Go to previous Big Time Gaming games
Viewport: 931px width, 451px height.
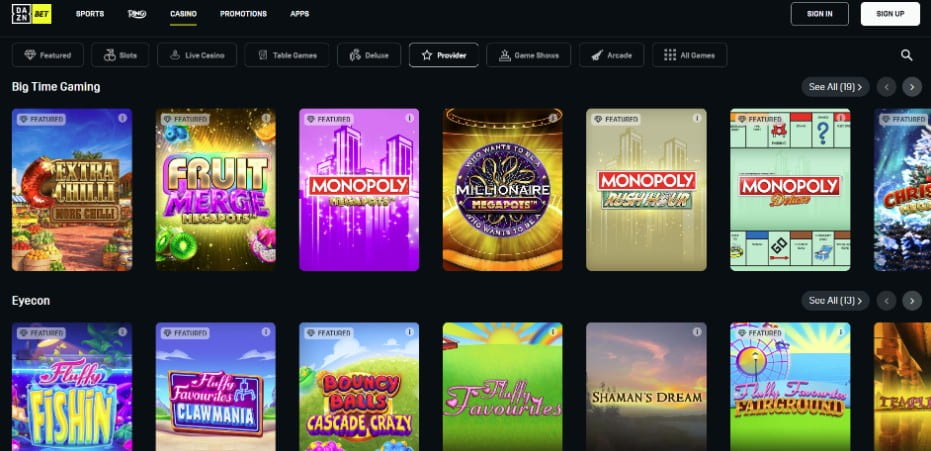coord(886,87)
